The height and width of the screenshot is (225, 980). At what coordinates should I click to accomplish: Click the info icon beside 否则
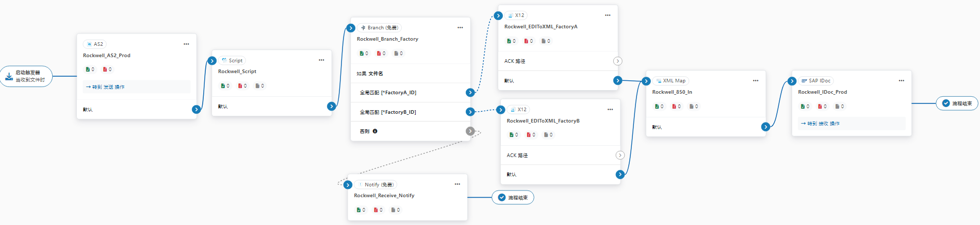375,131
